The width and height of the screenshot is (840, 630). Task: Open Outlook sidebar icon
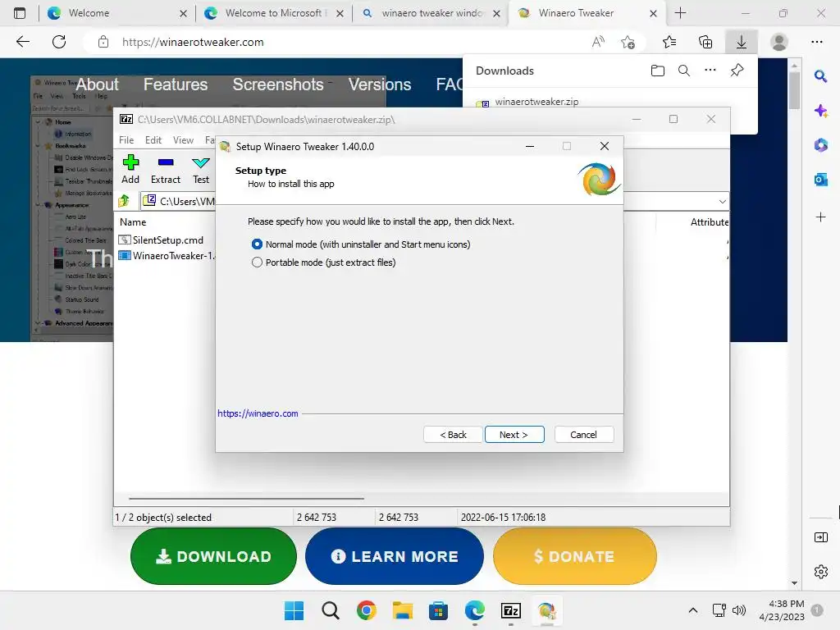[820, 180]
